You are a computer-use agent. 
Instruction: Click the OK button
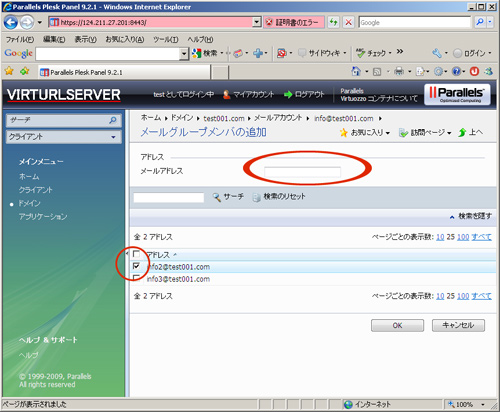397,325
